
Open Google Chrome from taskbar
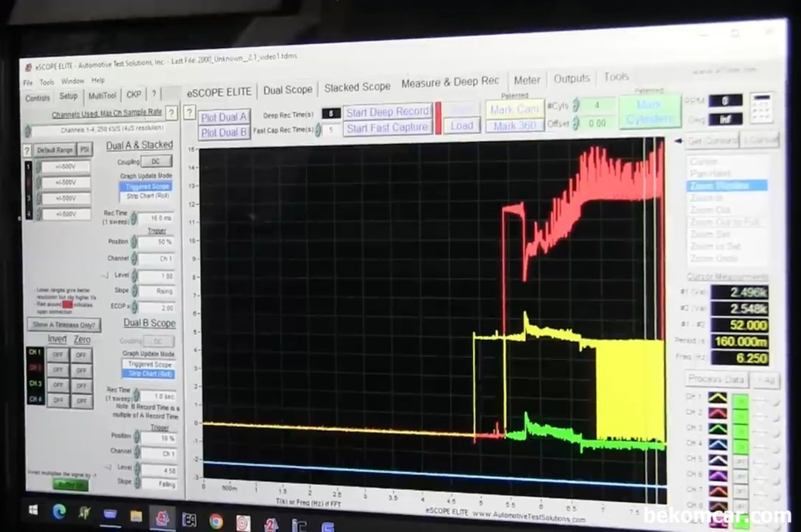pos(216,520)
